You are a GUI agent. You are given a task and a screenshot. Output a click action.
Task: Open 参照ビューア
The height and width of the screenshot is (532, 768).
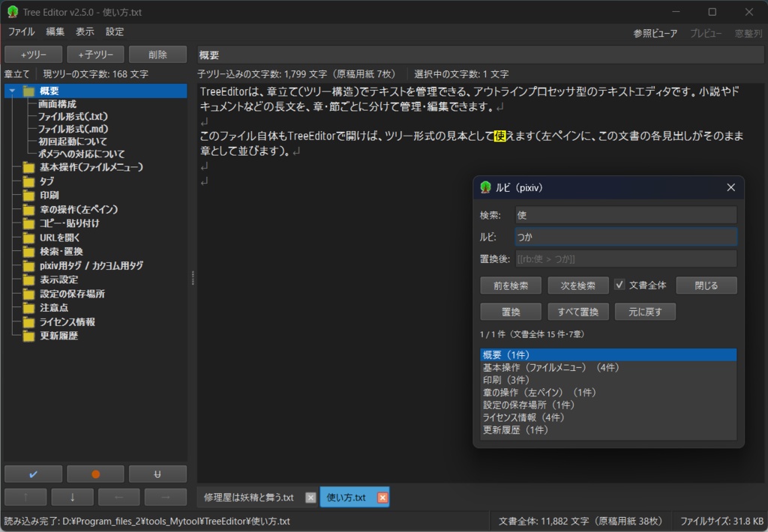click(655, 33)
